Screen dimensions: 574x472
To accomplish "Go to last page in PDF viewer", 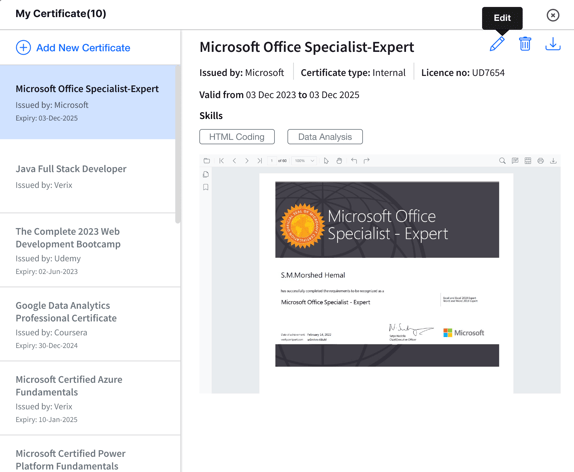I will pyautogui.click(x=260, y=161).
